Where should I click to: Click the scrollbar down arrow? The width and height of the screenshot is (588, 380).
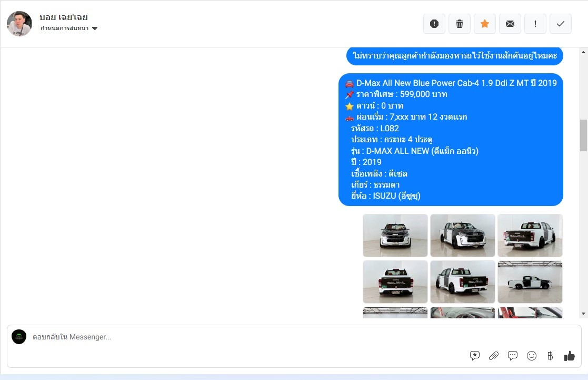583,314
